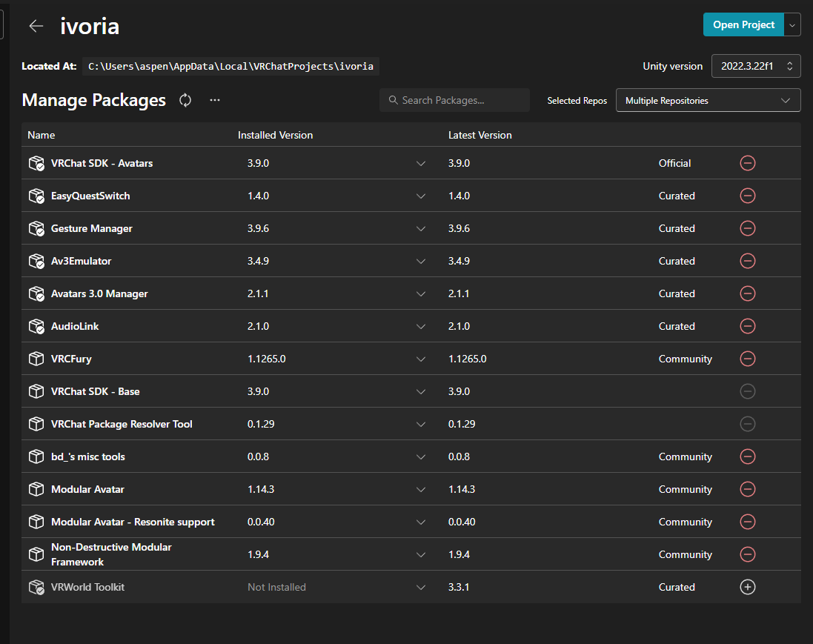The height and width of the screenshot is (644, 813).
Task: Remove Gesture Manager package
Action: click(x=747, y=228)
